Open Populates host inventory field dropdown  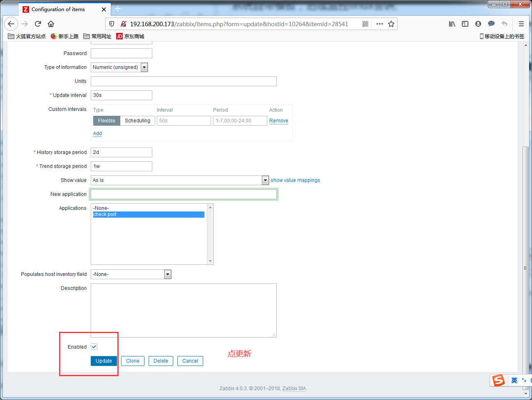(131, 274)
